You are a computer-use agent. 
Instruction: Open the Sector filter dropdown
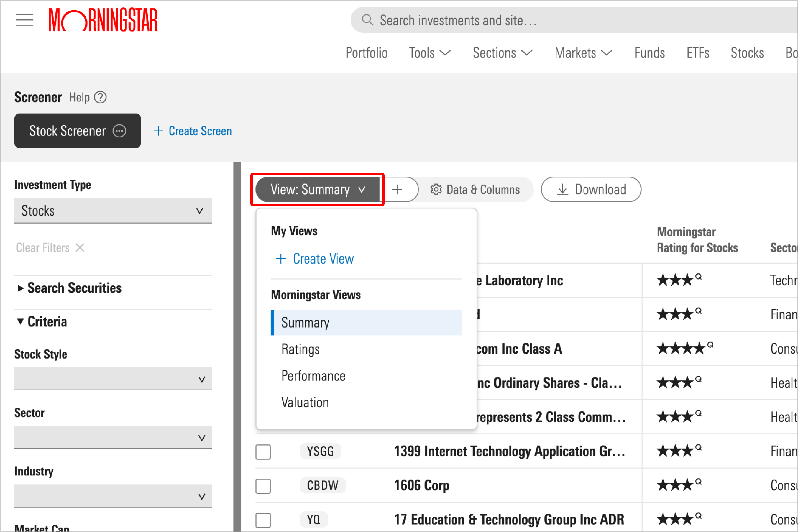113,438
